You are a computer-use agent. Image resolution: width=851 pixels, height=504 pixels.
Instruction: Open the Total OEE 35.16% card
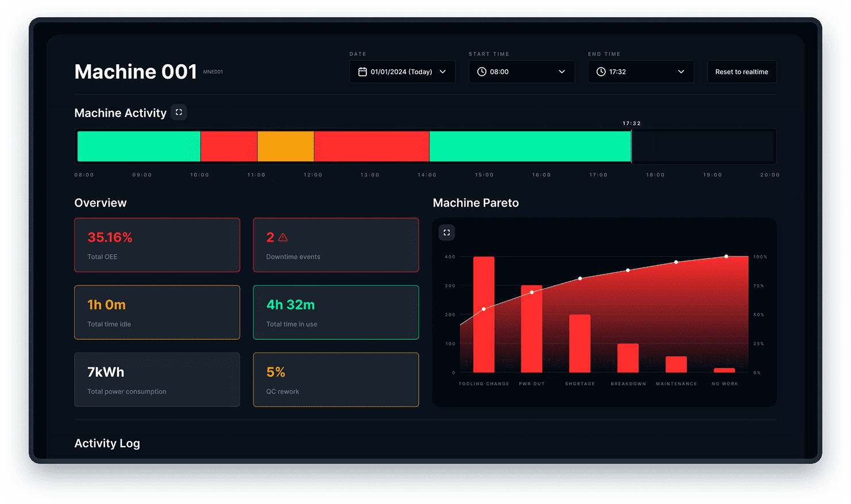(157, 245)
